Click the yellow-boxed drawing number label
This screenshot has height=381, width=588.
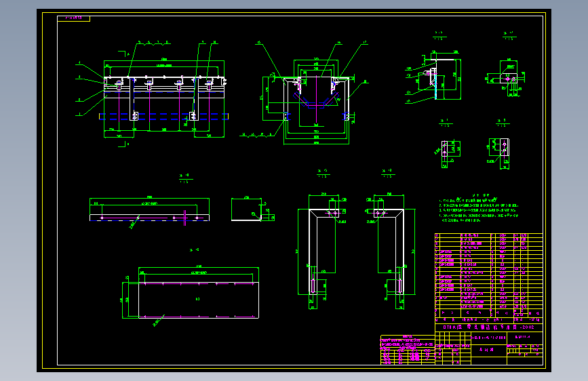click(73, 18)
